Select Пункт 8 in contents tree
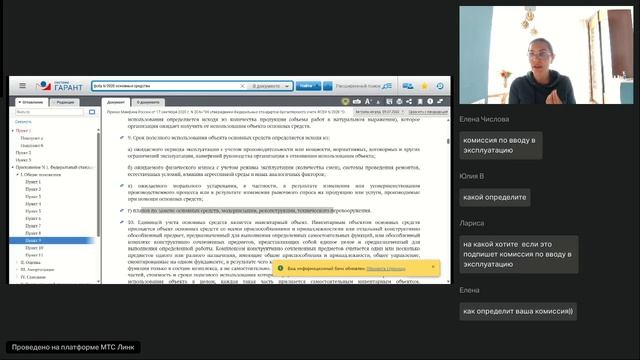This screenshot has width=640, height=360. 33,233
